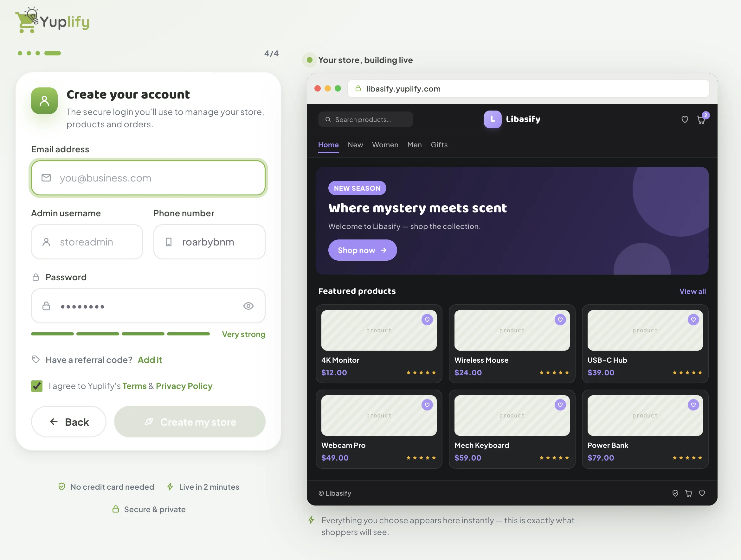Open the Terms link

click(x=134, y=386)
